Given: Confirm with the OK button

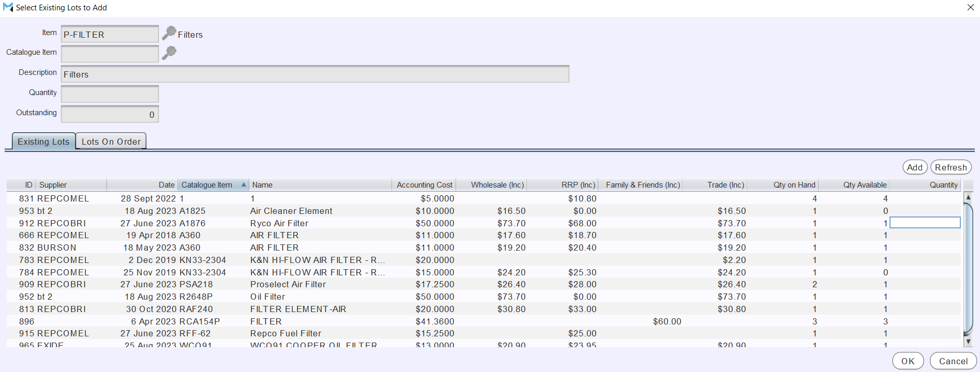Looking at the screenshot, I should pos(908,361).
